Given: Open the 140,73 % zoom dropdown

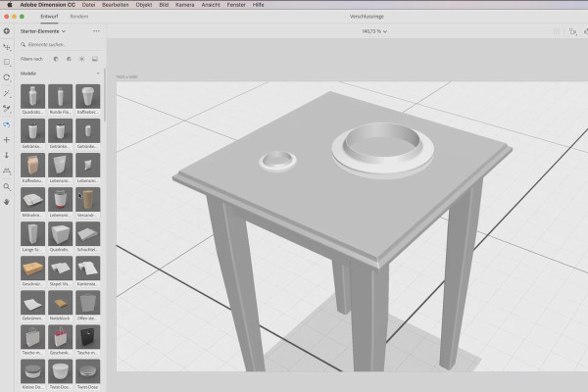Looking at the screenshot, I should (374, 31).
